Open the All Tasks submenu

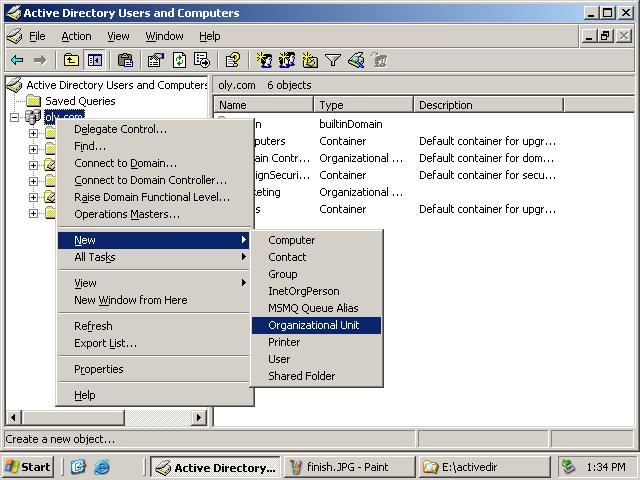tap(154, 257)
